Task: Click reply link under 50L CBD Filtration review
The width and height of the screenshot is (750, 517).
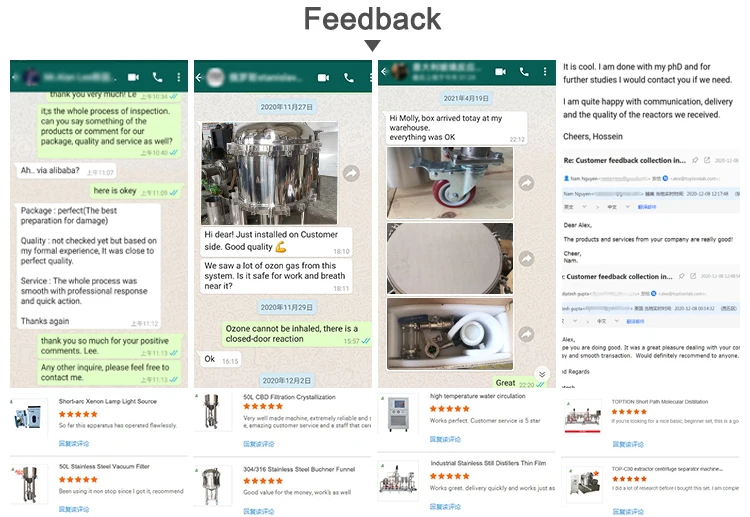Action: click(258, 444)
